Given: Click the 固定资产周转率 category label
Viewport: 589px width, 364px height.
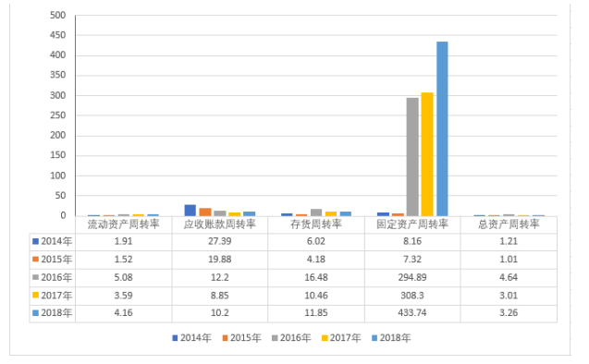Looking at the screenshot, I should [x=412, y=224].
